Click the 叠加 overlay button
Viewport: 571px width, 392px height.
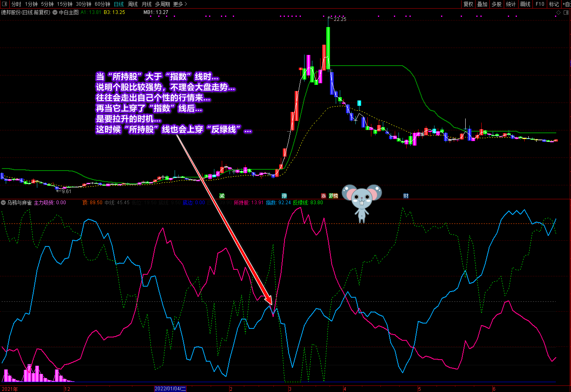[x=482, y=4]
